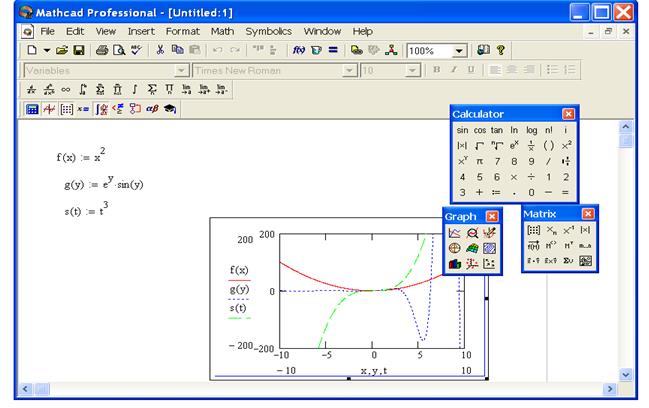Screen dimensions: 649x408
Task: Open the Symbolic Keyword toolbar (graduation cap)
Action: point(170,109)
